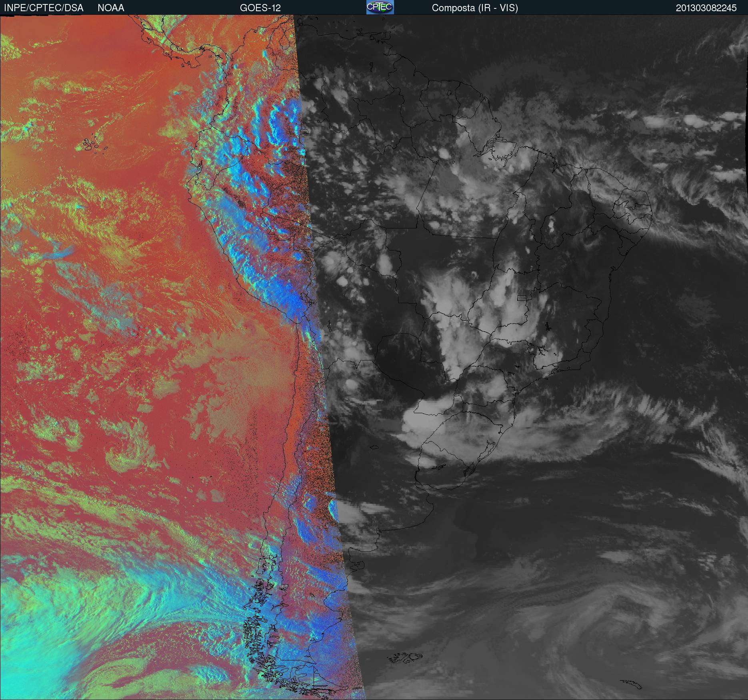This screenshot has height=700, width=748.
Task: Click the NOAA label in the header
Action: pyautogui.click(x=111, y=8)
